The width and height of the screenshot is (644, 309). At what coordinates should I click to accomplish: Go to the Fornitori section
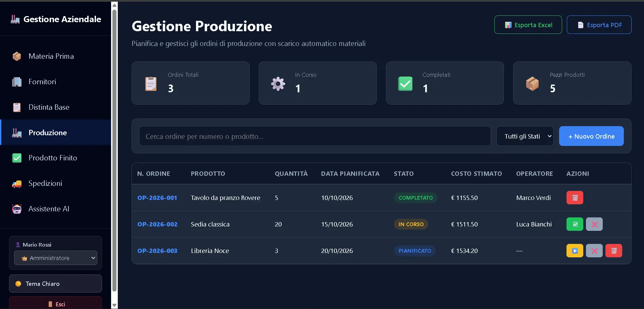tap(55, 82)
